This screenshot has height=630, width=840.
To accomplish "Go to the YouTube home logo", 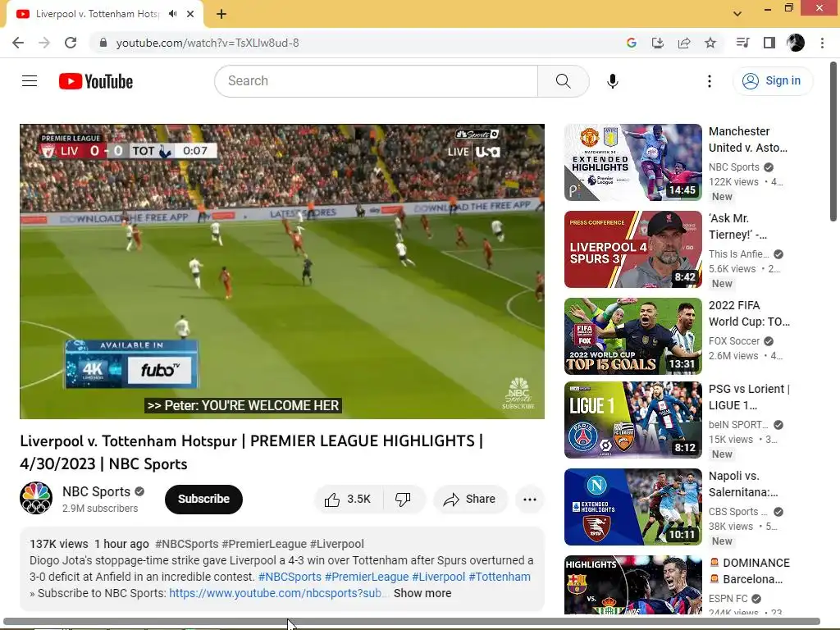I will coord(96,81).
